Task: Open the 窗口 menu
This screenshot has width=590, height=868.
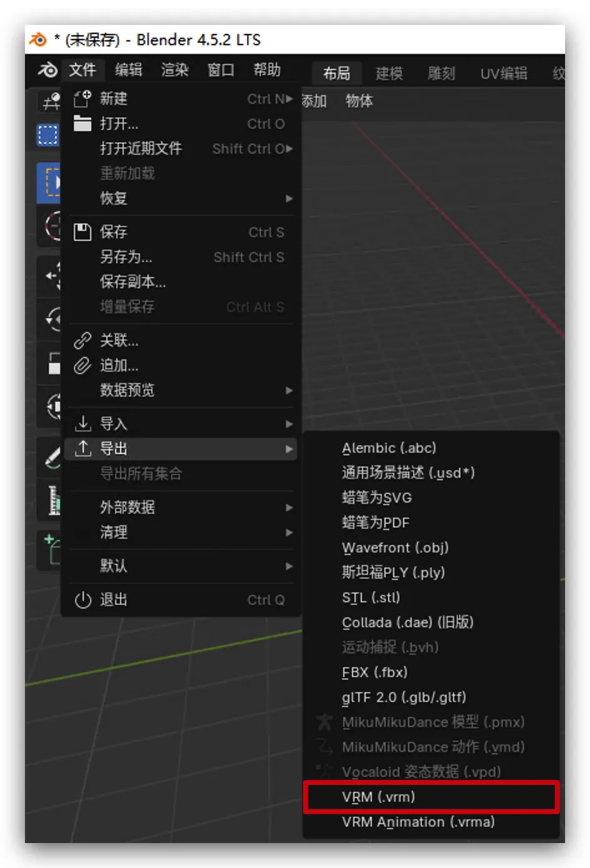Action: tap(221, 70)
